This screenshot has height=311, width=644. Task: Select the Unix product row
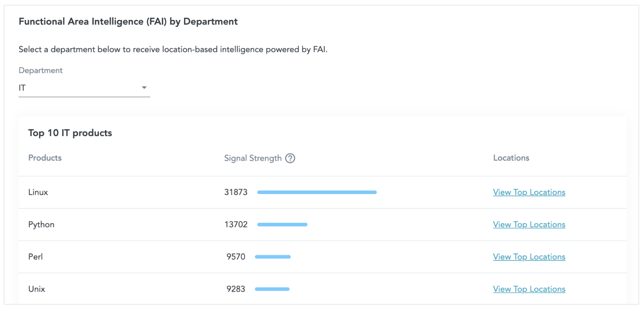pyautogui.click(x=36, y=289)
